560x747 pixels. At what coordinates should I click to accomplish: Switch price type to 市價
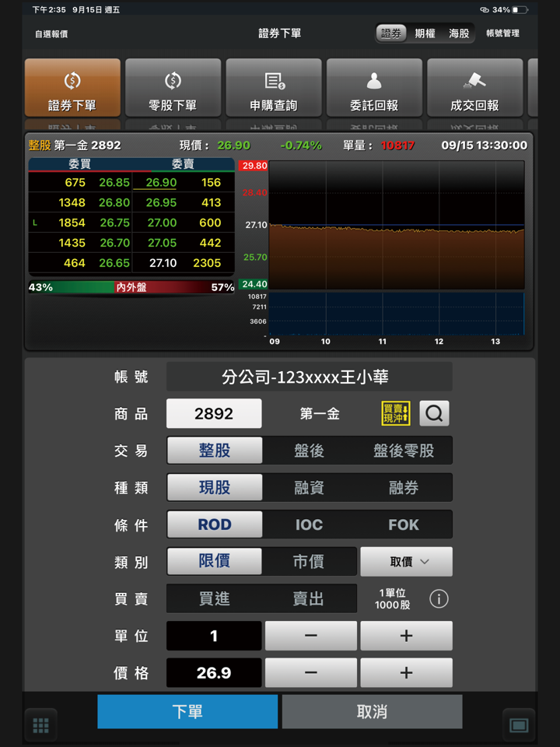tap(309, 562)
